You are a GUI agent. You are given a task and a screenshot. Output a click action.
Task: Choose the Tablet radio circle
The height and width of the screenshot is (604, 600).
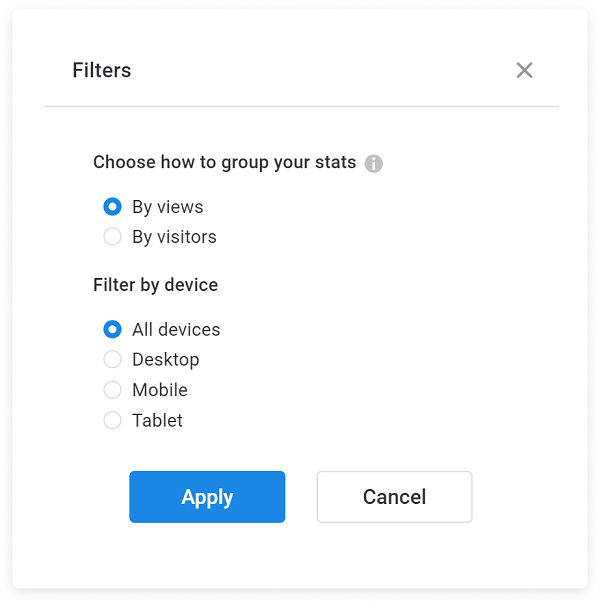[112, 420]
